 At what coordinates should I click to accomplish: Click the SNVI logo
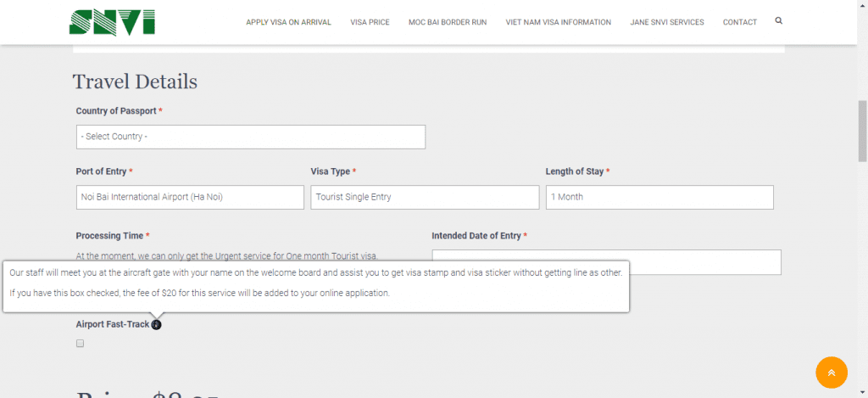(112, 21)
